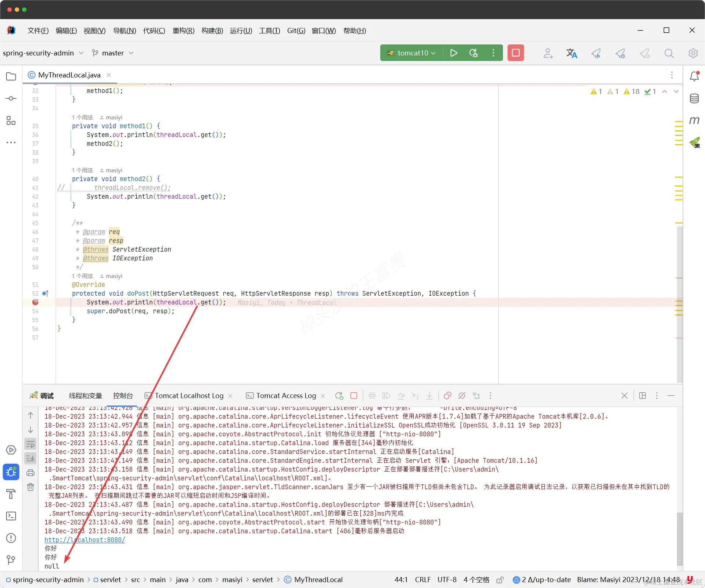Switch to 控制台 tab
Screen dimensions: 705x588
click(x=123, y=396)
